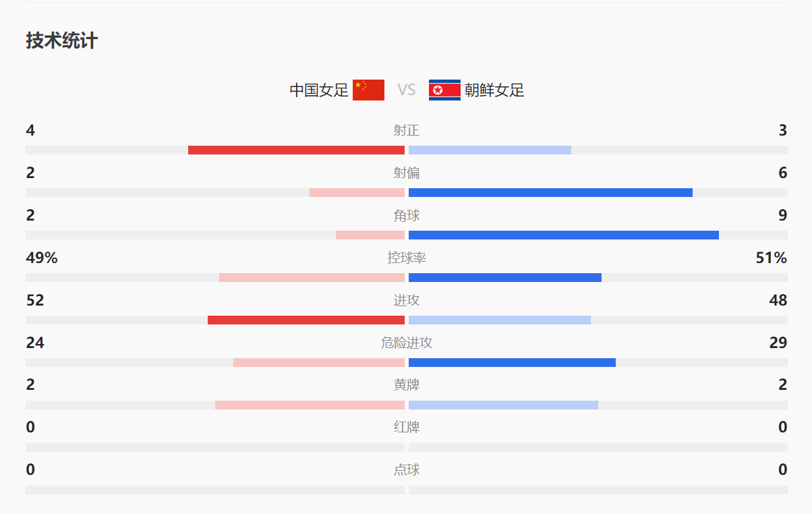Click North Korea's blue 危险进攻 bar
Image resolution: width=812 pixels, height=514 pixels.
512,362
